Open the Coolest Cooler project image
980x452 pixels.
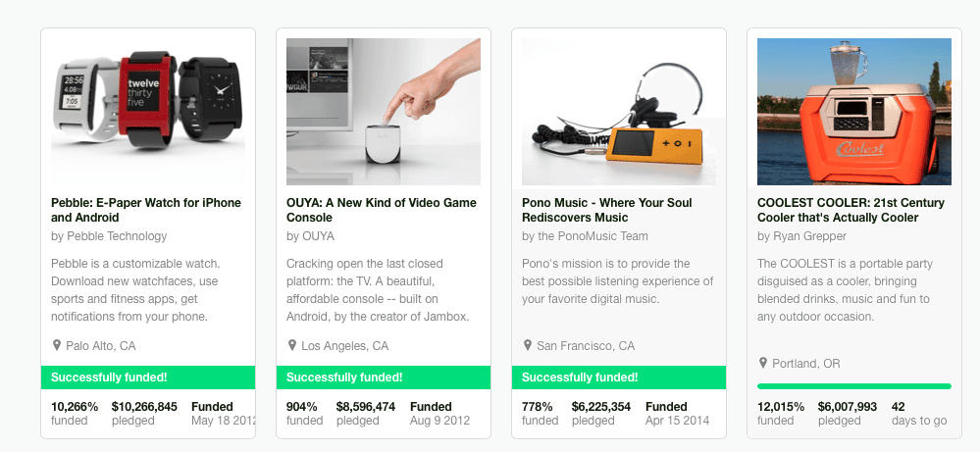[854, 111]
